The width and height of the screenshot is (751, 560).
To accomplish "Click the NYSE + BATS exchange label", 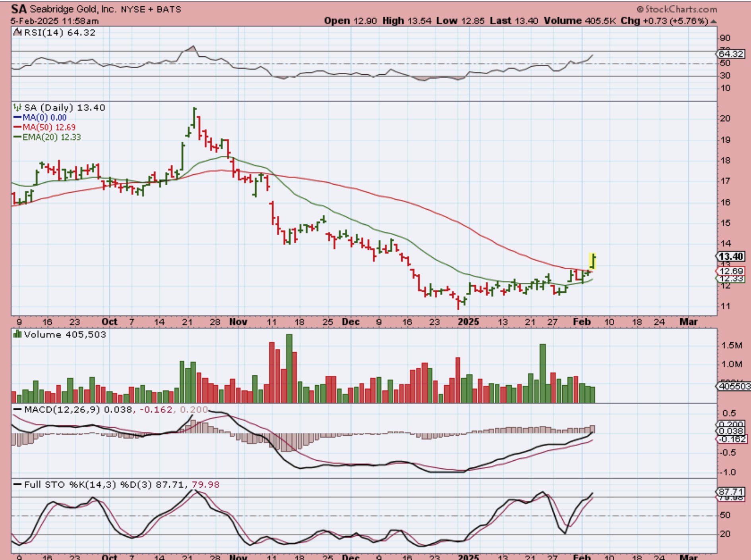I will tap(151, 9).
